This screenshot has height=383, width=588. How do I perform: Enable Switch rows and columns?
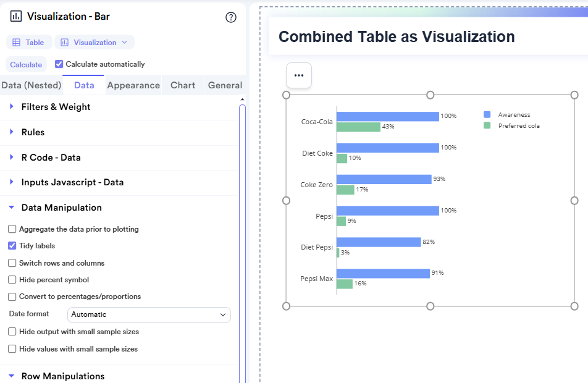pos(12,263)
